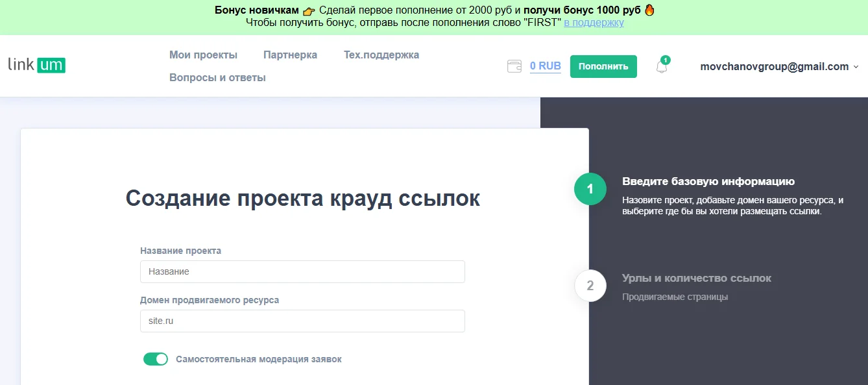Click the 0 RUB balance link
Image resolution: width=868 pixels, height=385 pixels.
click(545, 66)
